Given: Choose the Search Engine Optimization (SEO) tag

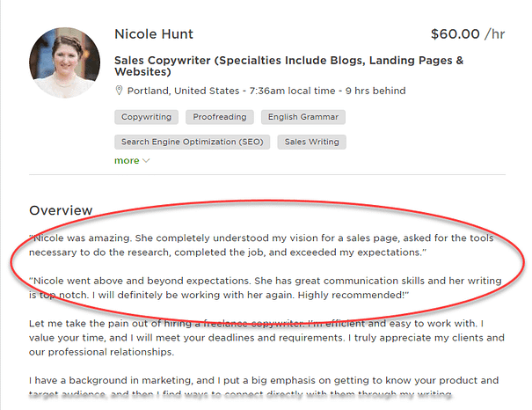Looking at the screenshot, I should click(192, 141).
